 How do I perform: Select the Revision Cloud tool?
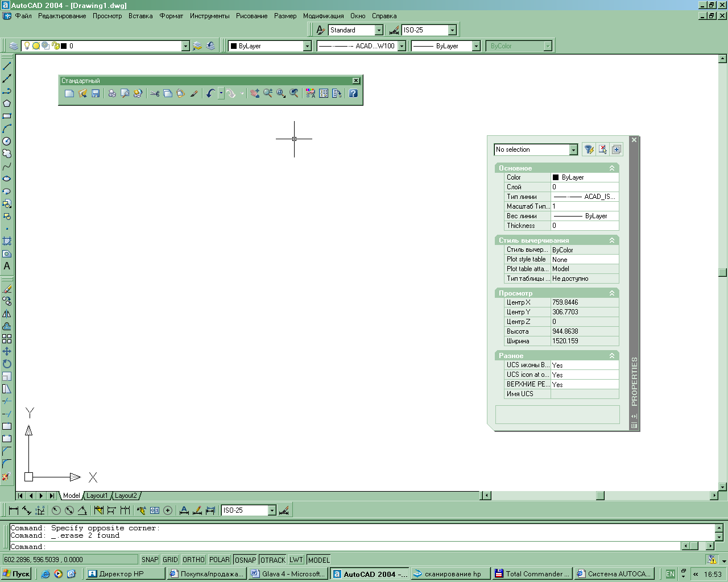click(x=7, y=153)
